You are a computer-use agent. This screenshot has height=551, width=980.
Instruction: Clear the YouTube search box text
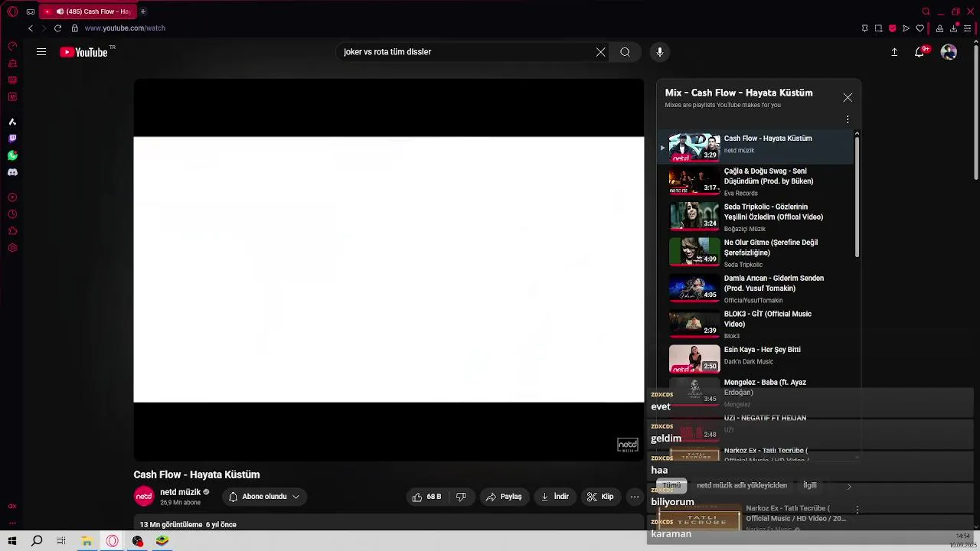[x=601, y=52]
